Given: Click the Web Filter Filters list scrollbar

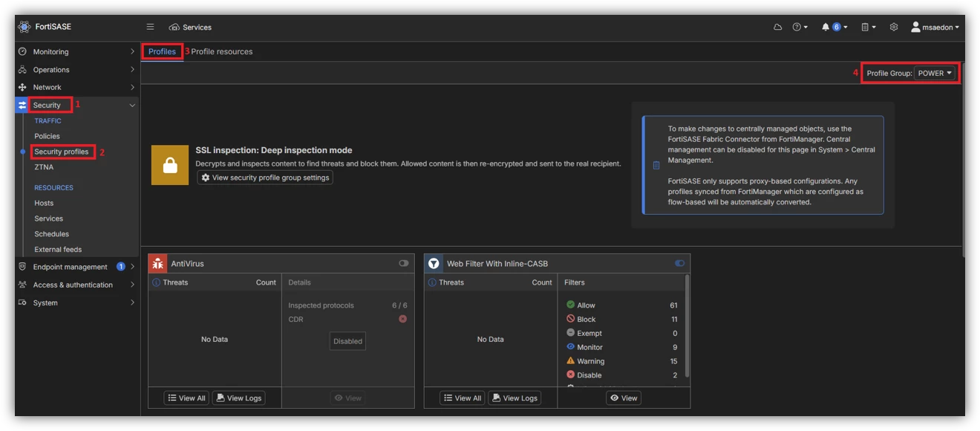Looking at the screenshot, I should coord(687,326).
